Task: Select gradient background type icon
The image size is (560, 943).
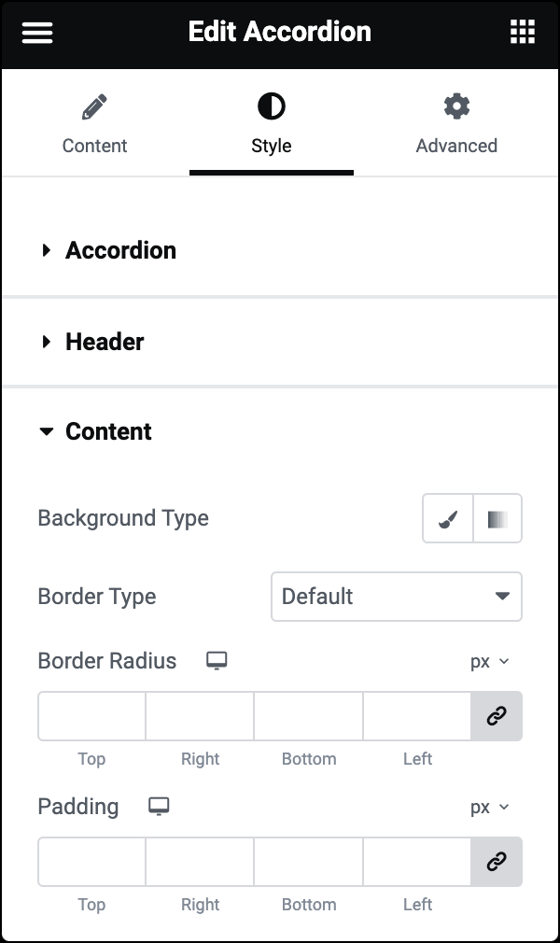Action: tap(497, 518)
